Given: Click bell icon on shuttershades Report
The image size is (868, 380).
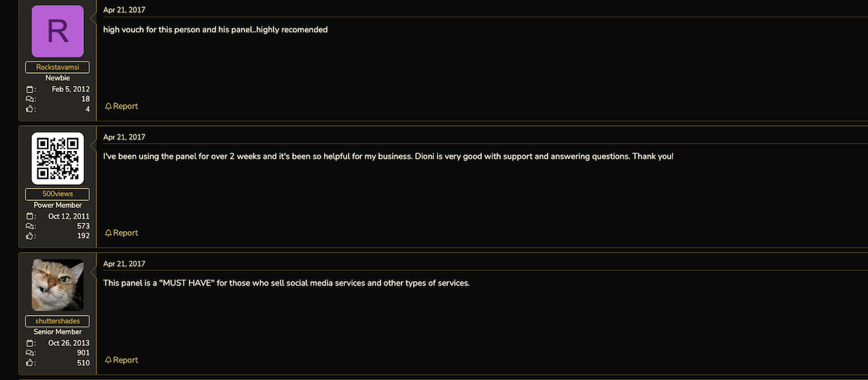Looking at the screenshot, I should (109, 360).
